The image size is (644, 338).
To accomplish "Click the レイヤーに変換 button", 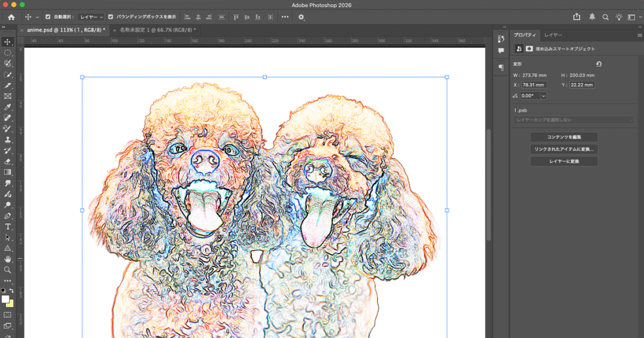I will 563,161.
